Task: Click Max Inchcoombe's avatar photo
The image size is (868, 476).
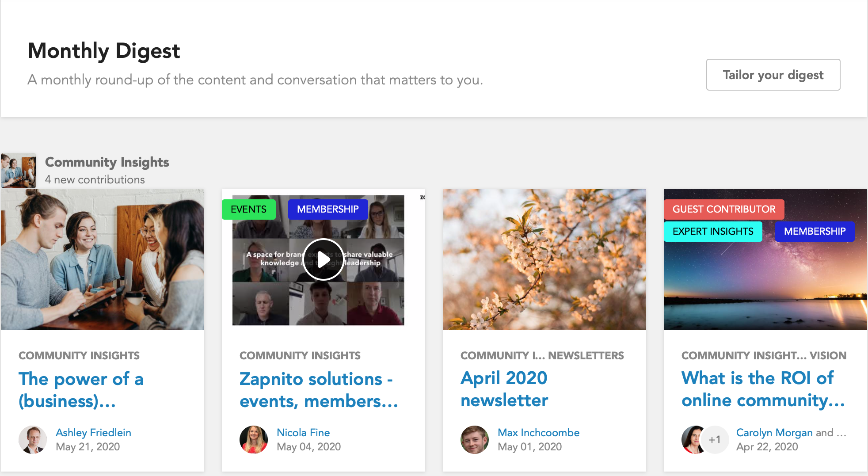Action: click(x=475, y=440)
